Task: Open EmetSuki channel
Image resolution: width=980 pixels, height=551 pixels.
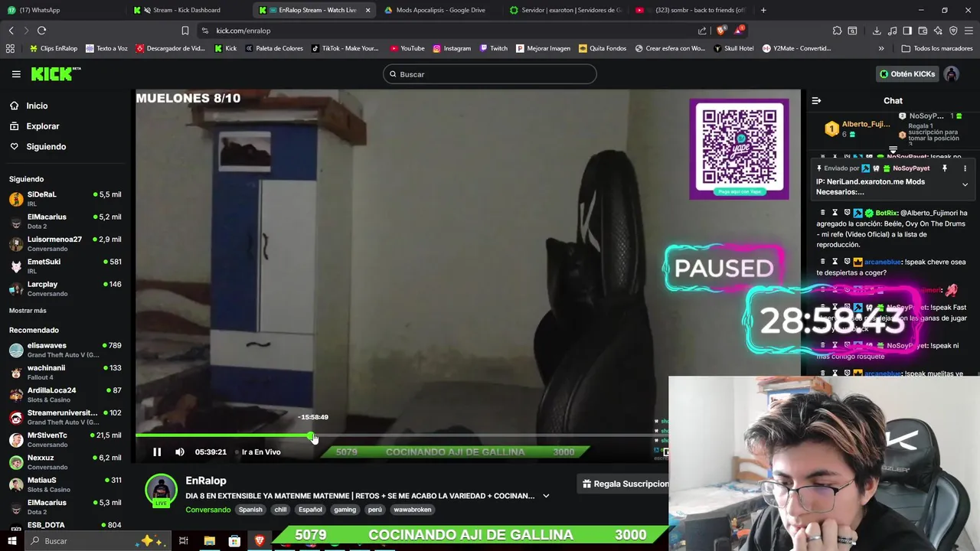Action: pos(65,266)
